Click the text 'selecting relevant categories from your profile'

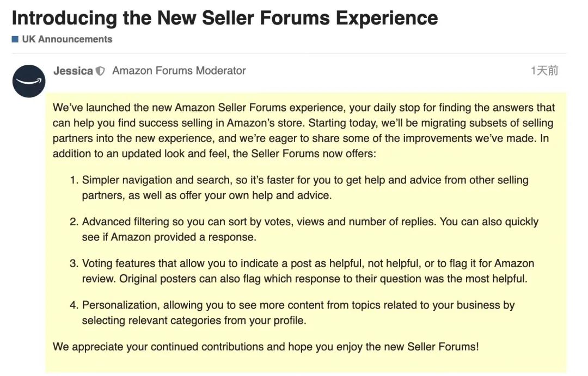194,320
